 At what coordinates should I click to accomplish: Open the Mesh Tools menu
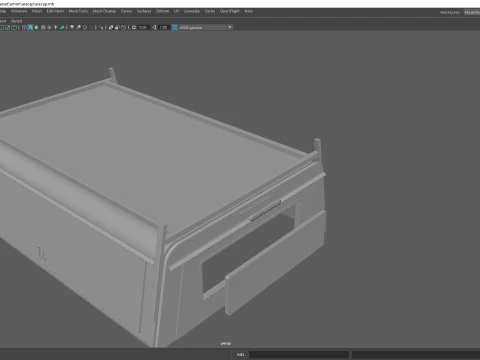pyautogui.click(x=78, y=11)
